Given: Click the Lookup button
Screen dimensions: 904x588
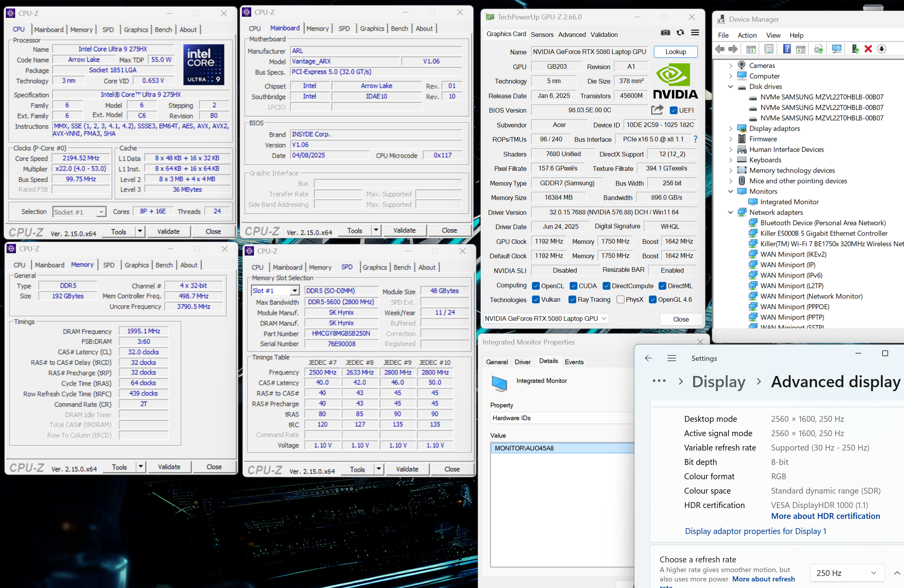Looking at the screenshot, I should click(x=676, y=52).
